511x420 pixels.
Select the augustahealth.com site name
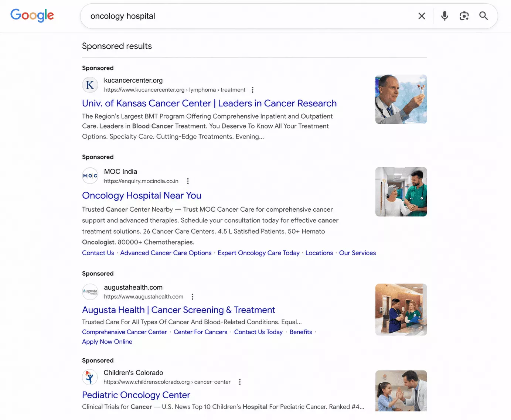coord(133,287)
